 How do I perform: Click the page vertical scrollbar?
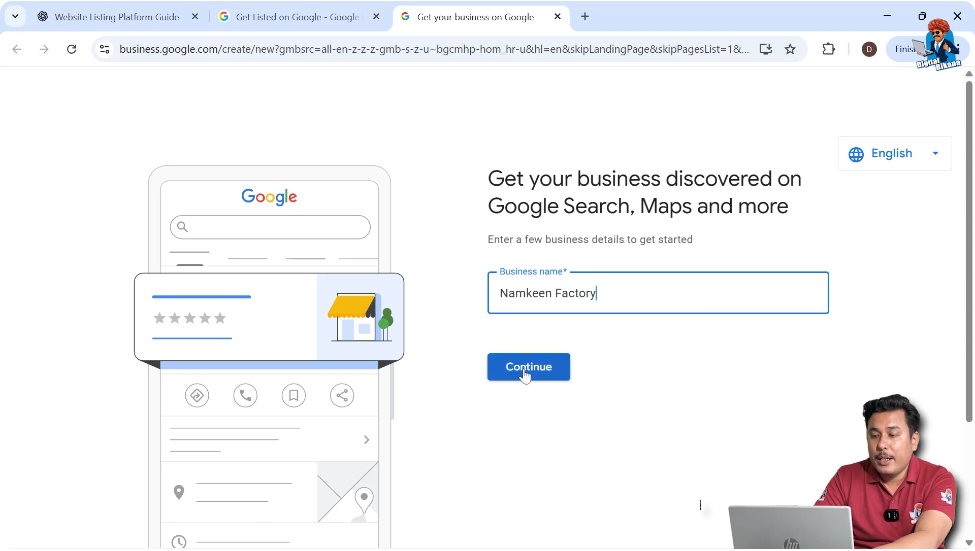[x=969, y=249]
